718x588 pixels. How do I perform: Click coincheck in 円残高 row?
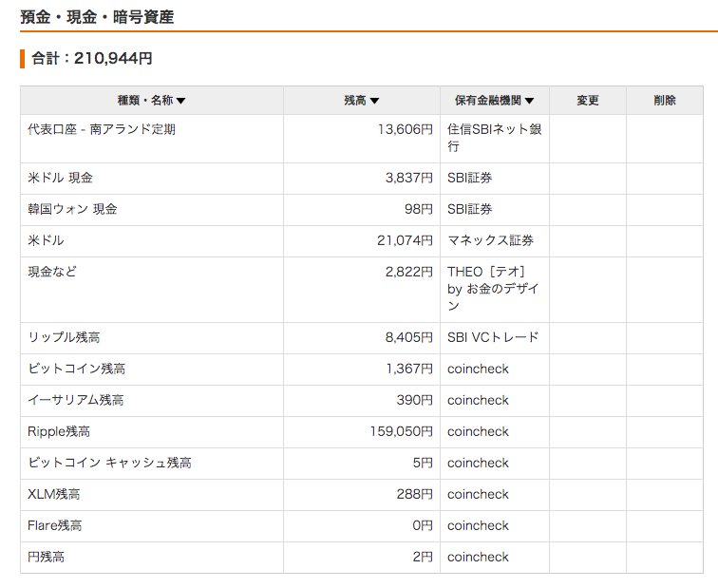click(478, 558)
